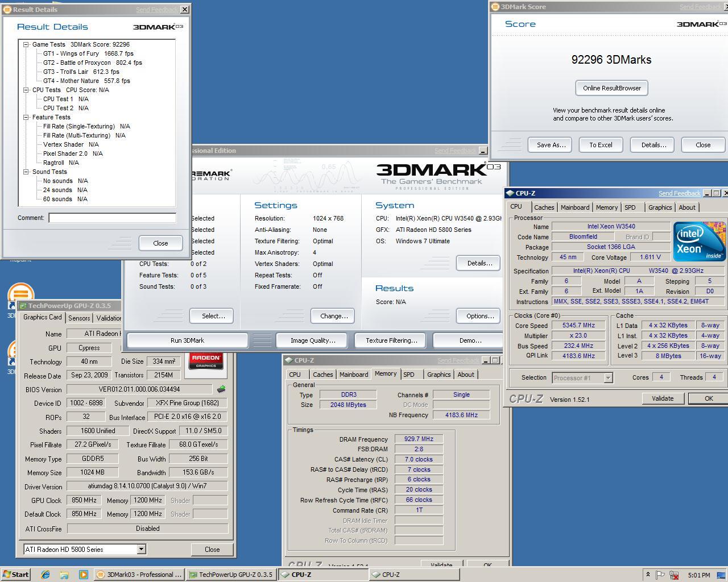Switch to Mainboard tab in CPU-Z processor window
This screenshot has width=728, height=582.
[x=575, y=207]
